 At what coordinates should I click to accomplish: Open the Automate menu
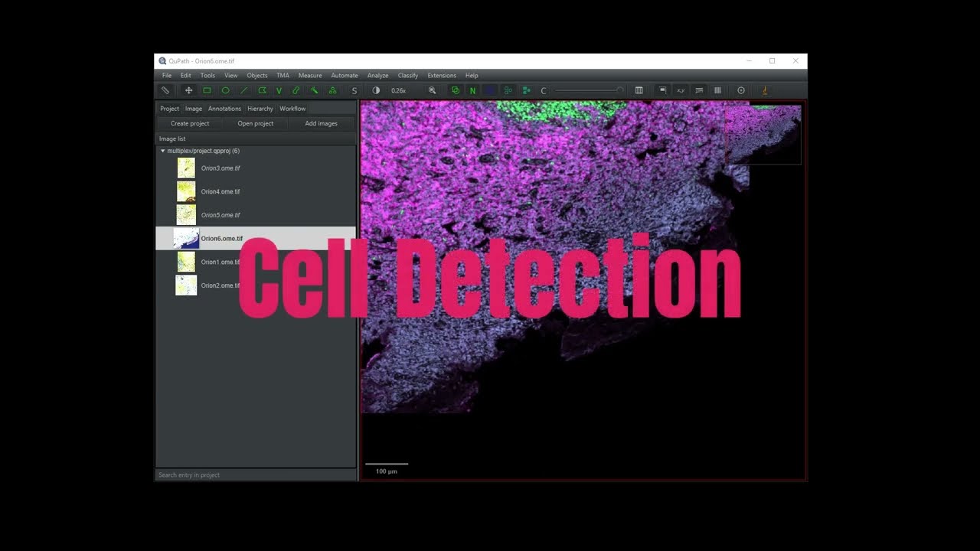344,75
